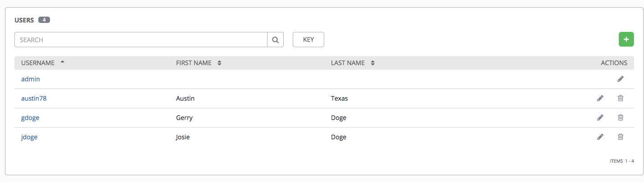Delete the austin78 user trash icon
644x182 pixels.
click(x=621, y=98)
